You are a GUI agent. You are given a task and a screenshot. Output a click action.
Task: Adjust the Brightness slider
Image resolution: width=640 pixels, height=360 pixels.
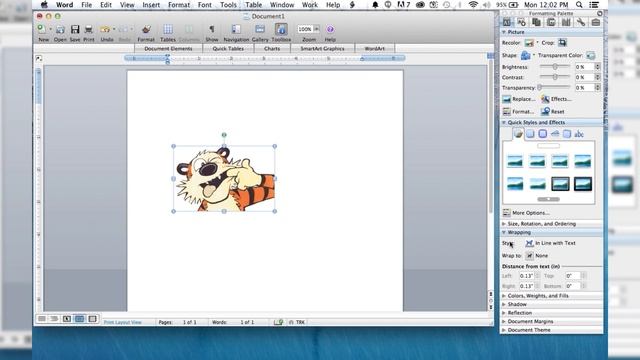[555, 66]
